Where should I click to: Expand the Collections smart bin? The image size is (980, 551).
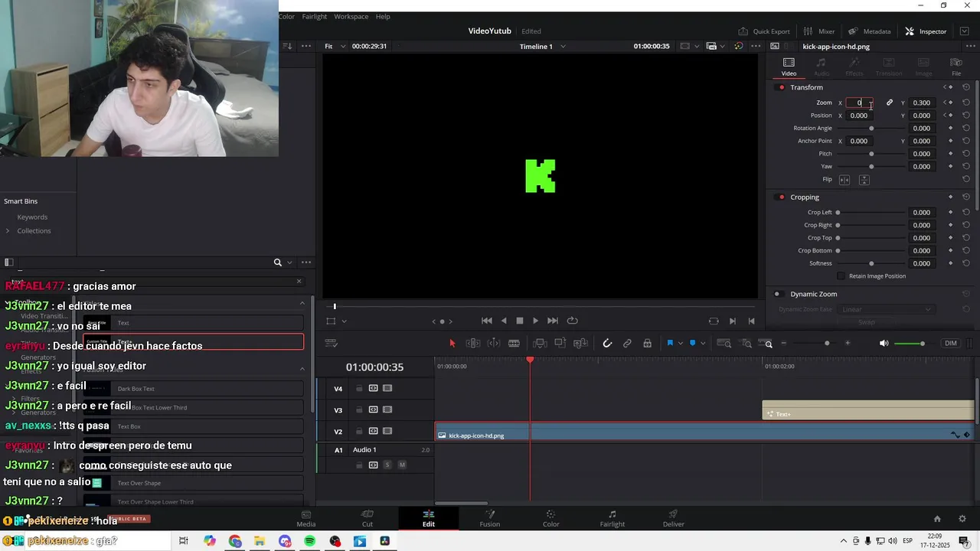[x=8, y=231]
